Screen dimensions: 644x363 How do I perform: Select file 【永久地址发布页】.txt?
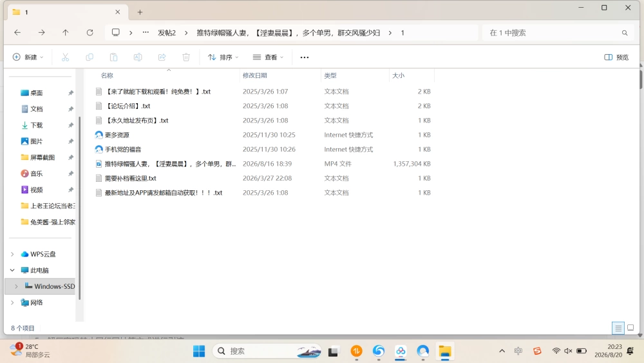137,121
